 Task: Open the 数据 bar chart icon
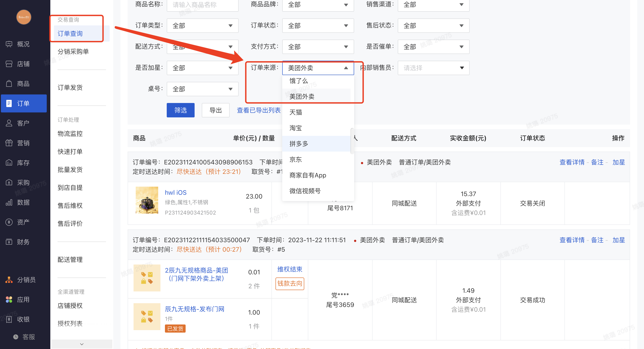9,202
